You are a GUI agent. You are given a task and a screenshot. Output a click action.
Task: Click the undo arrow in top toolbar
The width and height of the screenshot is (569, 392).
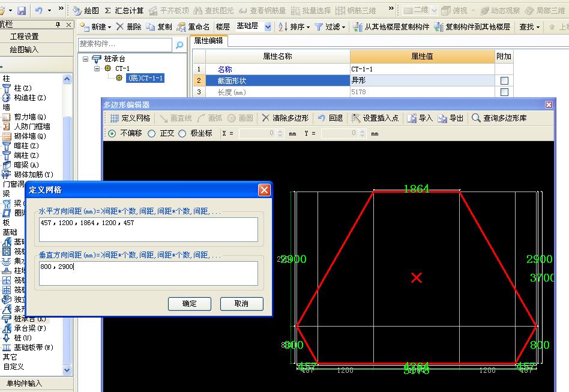(39, 11)
